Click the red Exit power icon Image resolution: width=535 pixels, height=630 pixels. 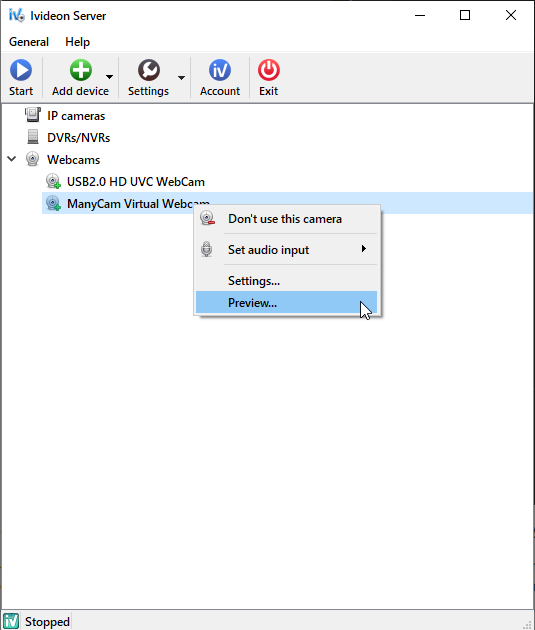pyautogui.click(x=269, y=70)
